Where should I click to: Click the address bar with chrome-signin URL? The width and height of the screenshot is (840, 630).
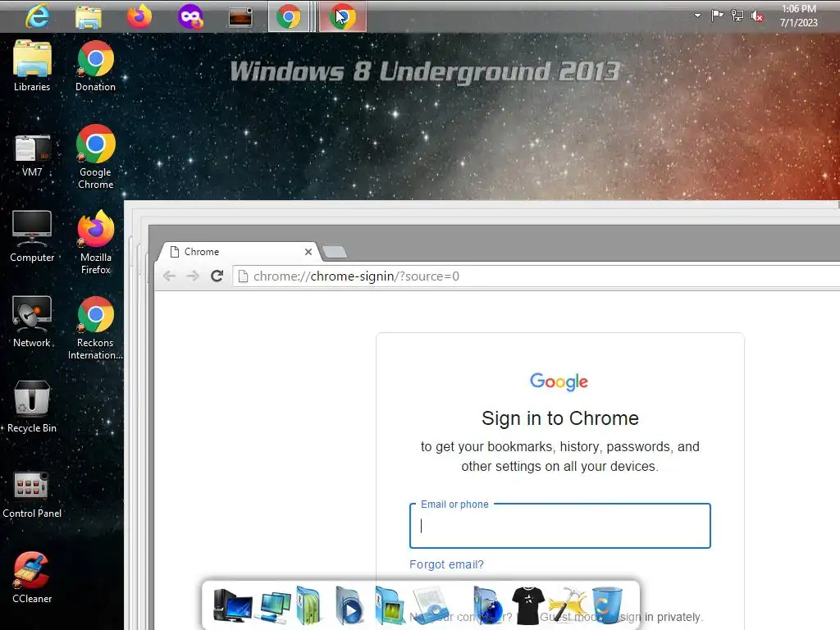pyautogui.click(x=536, y=276)
